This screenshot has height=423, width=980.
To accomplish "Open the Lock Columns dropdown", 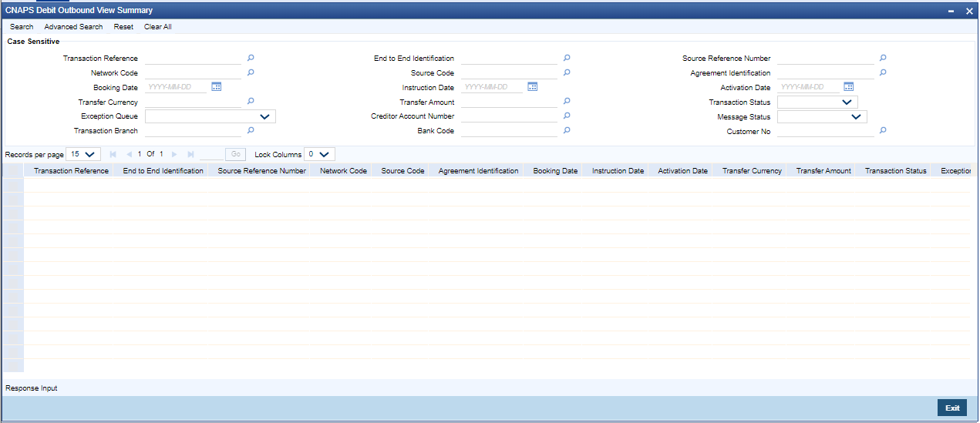I will (x=320, y=154).
